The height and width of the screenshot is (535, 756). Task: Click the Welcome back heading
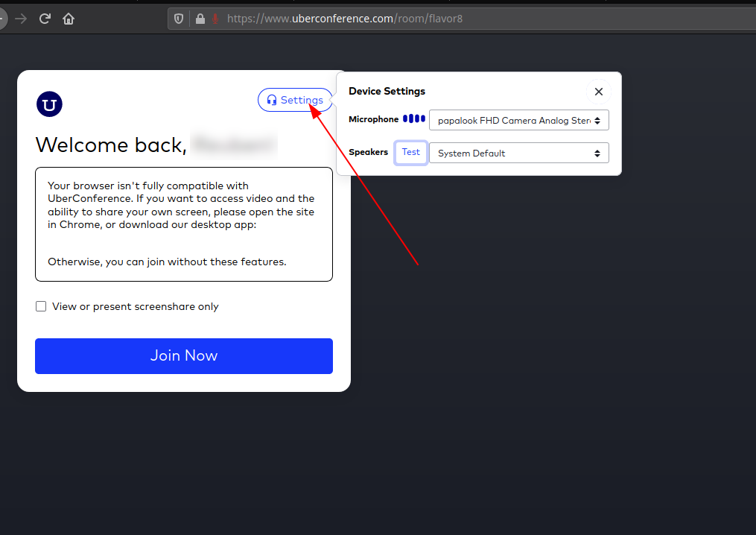click(x=110, y=145)
